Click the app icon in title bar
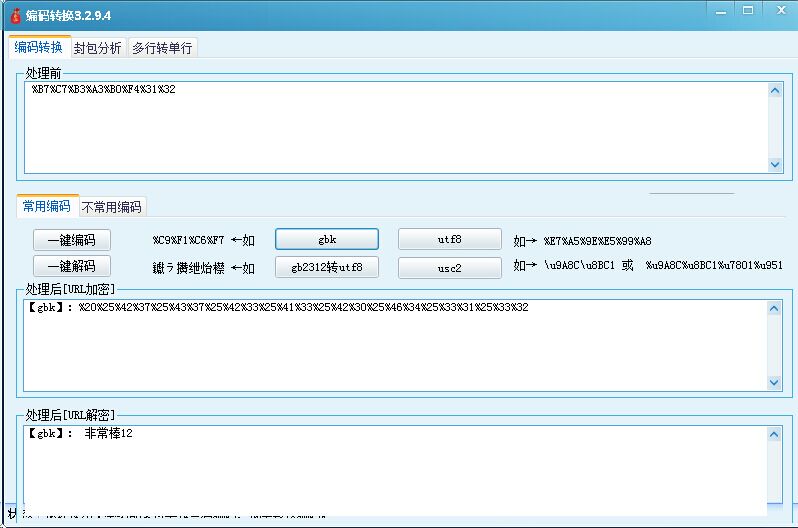798x528 pixels. (x=14, y=16)
